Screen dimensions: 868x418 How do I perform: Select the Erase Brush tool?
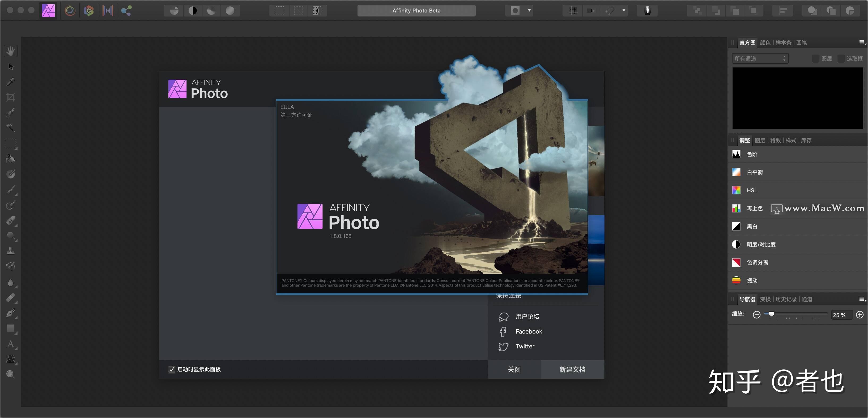pyautogui.click(x=10, y=221)
